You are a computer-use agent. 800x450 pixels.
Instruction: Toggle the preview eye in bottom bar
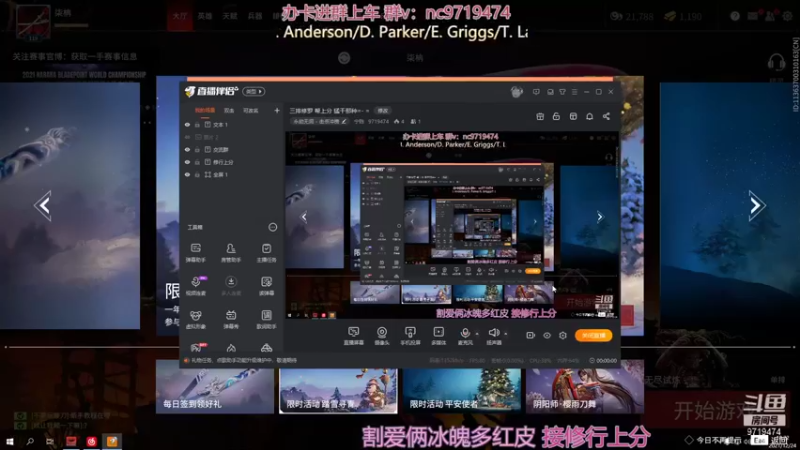(x=546, y=335)
